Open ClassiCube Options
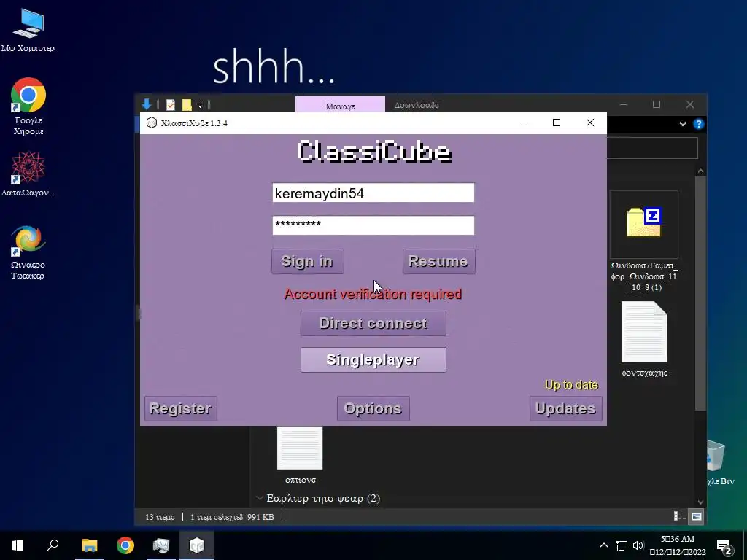Screen dimensions: 747x560 pyautogui.click(x=373, y=408)
